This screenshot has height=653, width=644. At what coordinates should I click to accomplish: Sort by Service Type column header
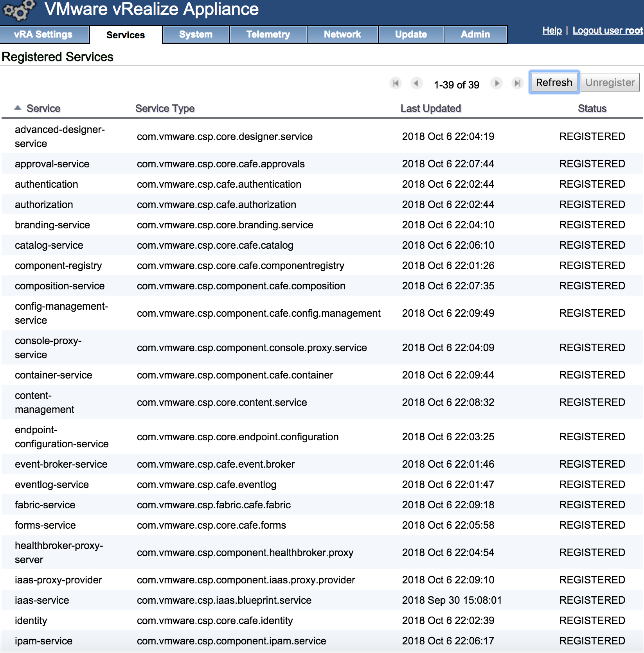(165, 108)
